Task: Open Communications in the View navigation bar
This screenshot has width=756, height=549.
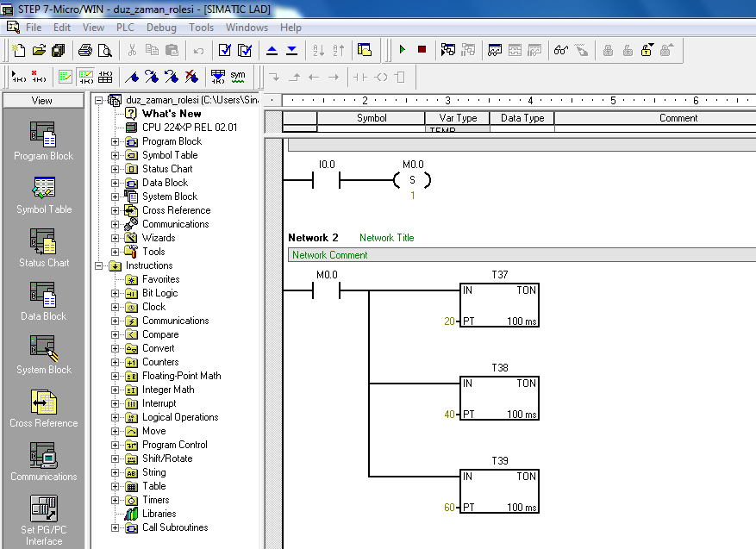Action: click(x=43, y=462)
